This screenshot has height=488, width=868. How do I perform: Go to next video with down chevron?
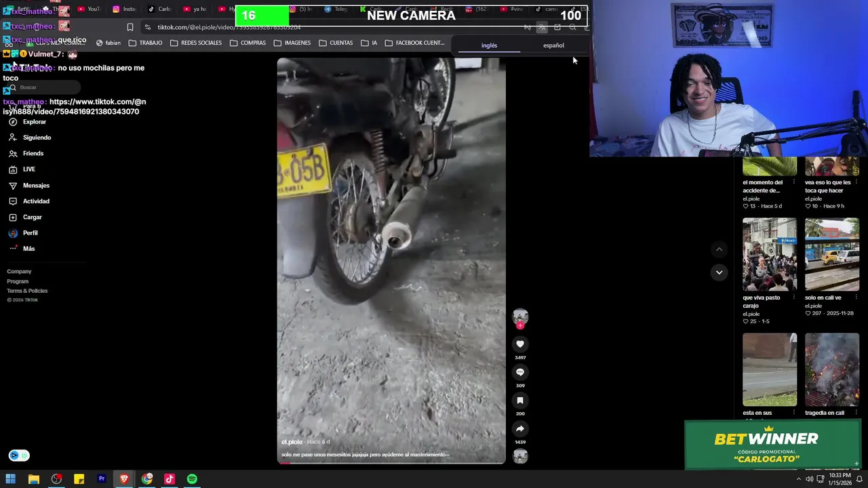(x=719, y=272)
